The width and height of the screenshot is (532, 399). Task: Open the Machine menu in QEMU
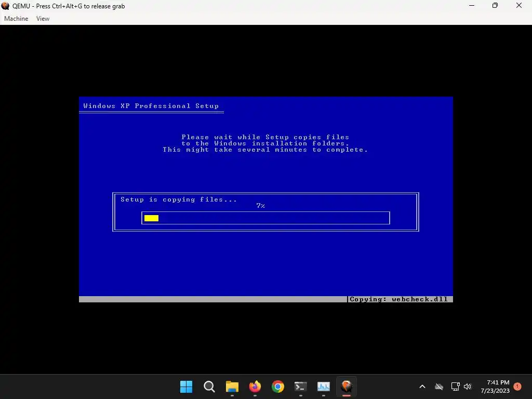(x=16, y=19)
